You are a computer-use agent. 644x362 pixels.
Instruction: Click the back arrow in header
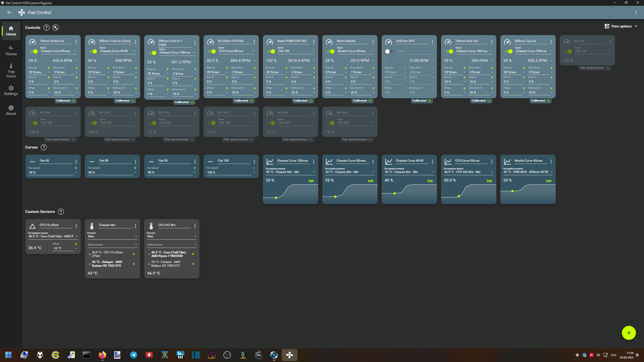pos(10,13)
